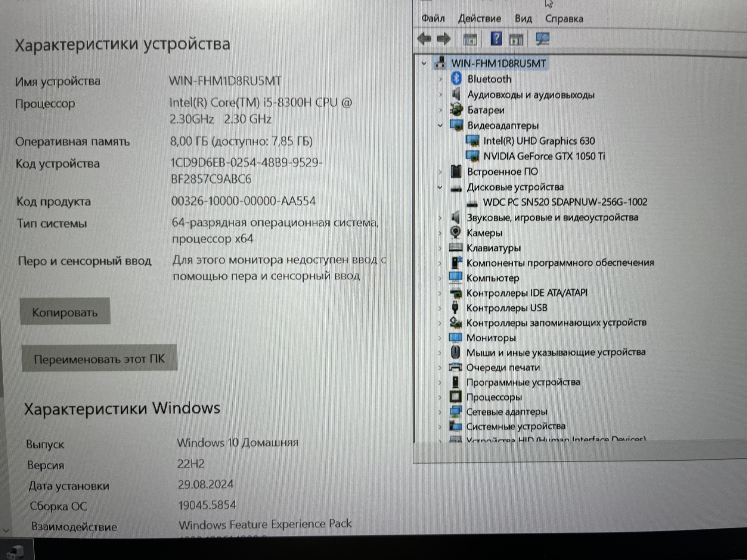Image resolution: width=747 pixels, height=560 pixels.
Task: Open the Файл menu
Action: (433, 18)
